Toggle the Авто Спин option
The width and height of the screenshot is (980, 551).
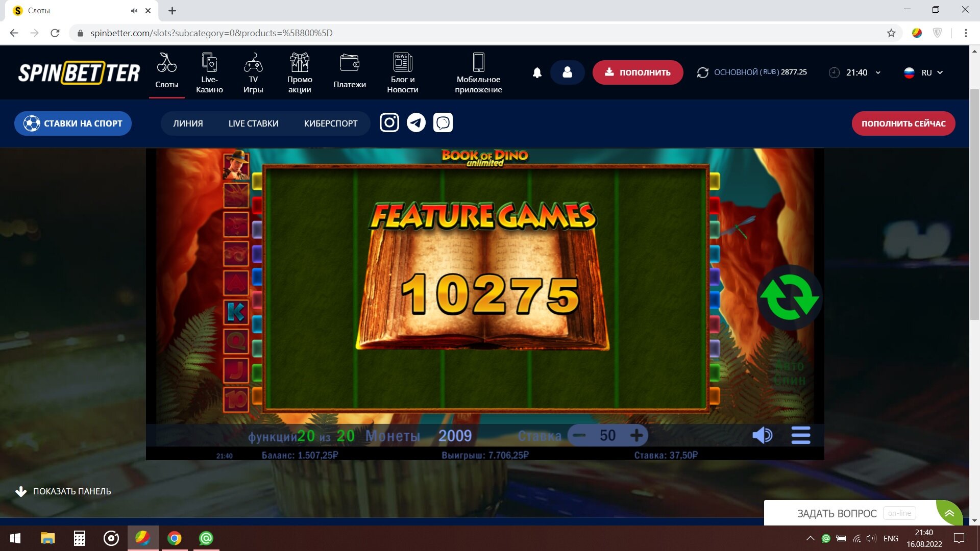[790, 373]
